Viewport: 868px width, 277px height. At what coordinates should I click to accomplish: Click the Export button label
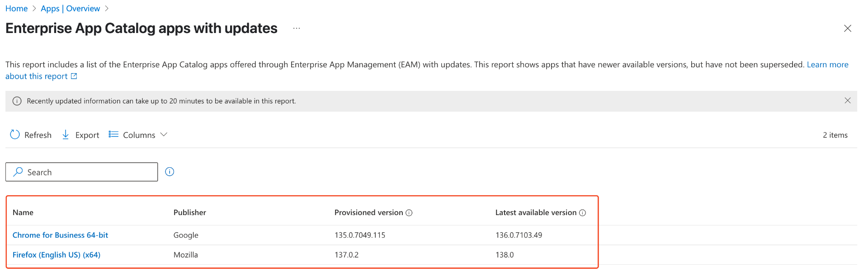[87, 135]
